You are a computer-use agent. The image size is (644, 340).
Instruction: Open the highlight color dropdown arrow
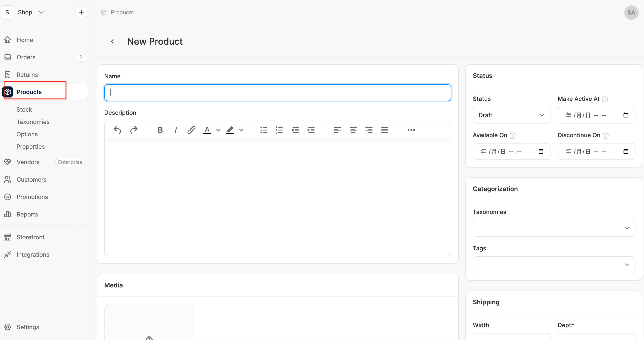(241, 130)
